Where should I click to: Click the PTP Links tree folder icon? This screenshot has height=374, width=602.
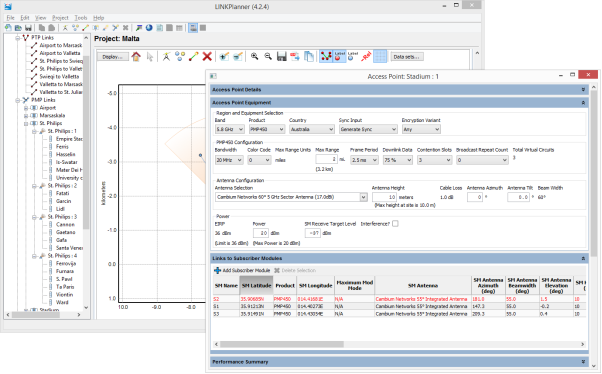click(x=25, y=38)
